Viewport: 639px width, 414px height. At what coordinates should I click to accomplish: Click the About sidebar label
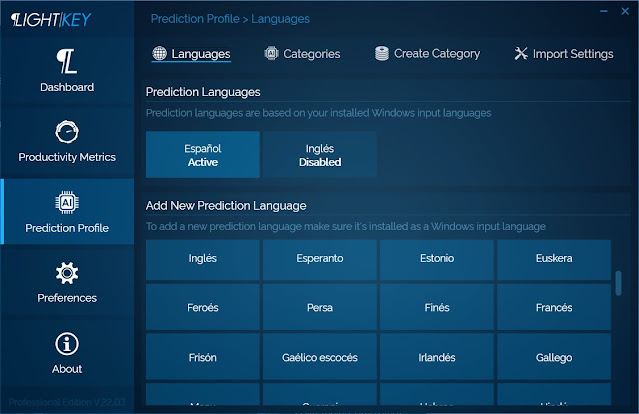click(x=67, y=369)
